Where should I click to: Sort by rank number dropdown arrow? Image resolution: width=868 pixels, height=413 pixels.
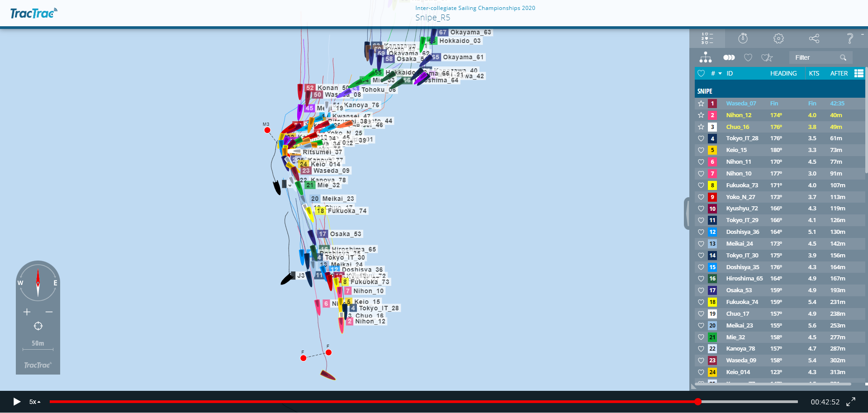click(720, 73)
